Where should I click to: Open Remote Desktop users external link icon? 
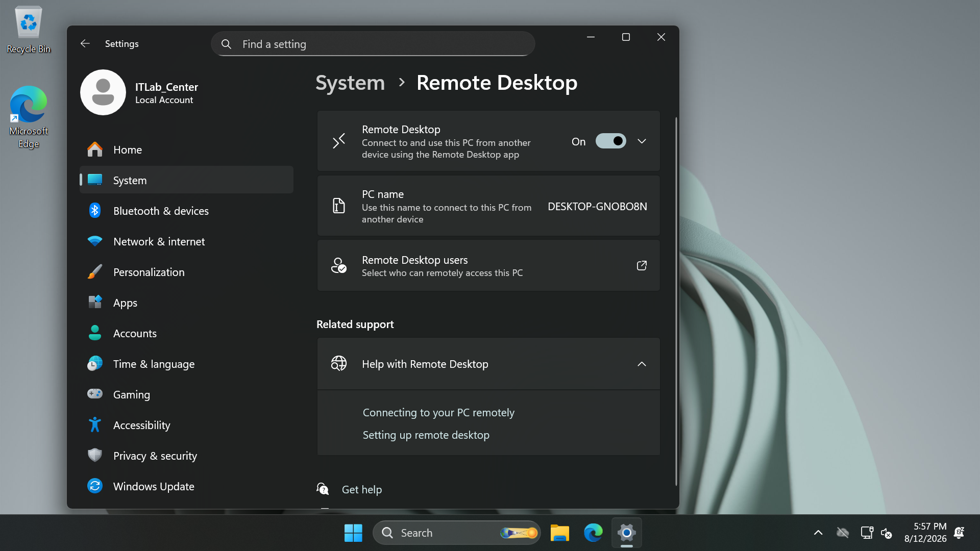click(642, 265)
